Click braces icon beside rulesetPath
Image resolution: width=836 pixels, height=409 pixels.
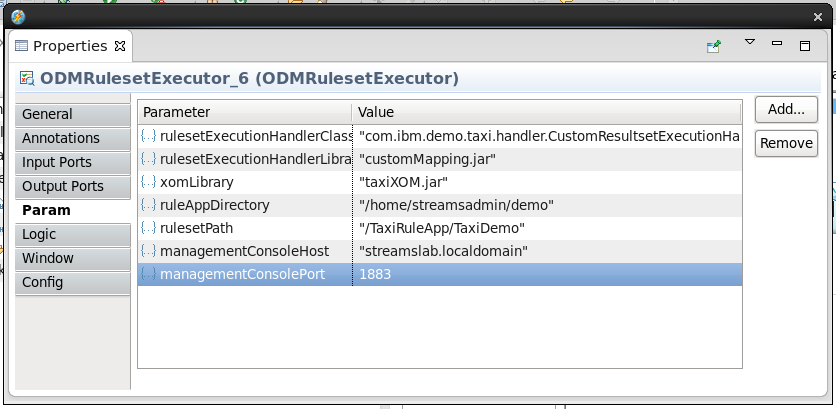148,227
